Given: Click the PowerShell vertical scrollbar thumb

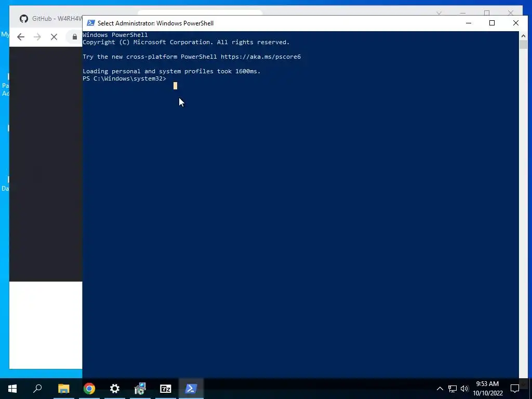Looking at the screenshot, I should 523,45.
